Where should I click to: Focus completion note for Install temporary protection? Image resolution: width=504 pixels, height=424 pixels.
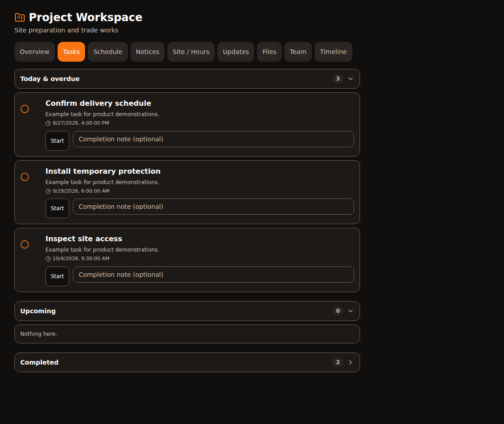tap(213, 207)
